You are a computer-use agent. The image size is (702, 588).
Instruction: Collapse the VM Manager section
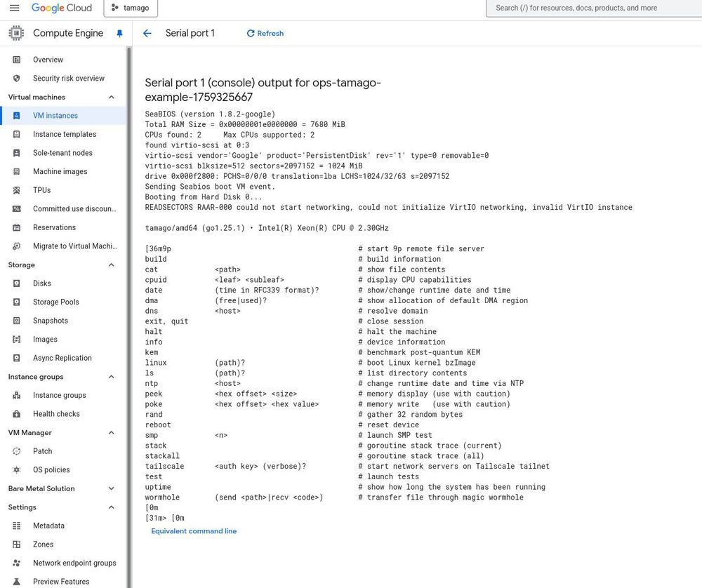[112, 433]
